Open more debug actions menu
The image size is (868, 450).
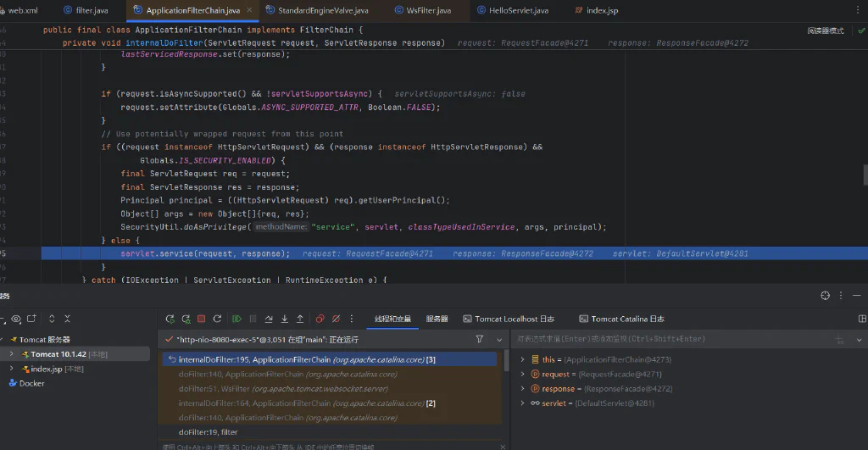click(x=352, y=319)
